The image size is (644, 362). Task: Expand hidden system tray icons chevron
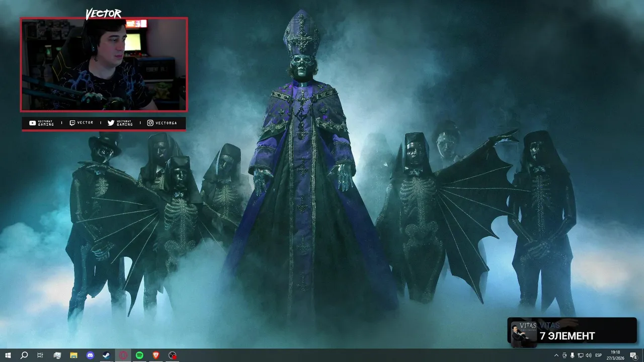pyautogui.click(x=556, y=355)
